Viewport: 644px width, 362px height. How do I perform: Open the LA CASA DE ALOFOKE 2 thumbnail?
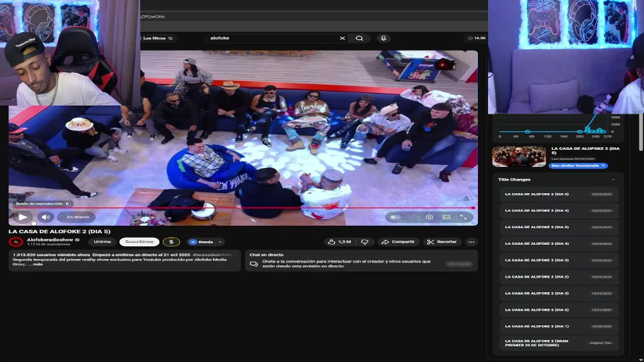519,156
